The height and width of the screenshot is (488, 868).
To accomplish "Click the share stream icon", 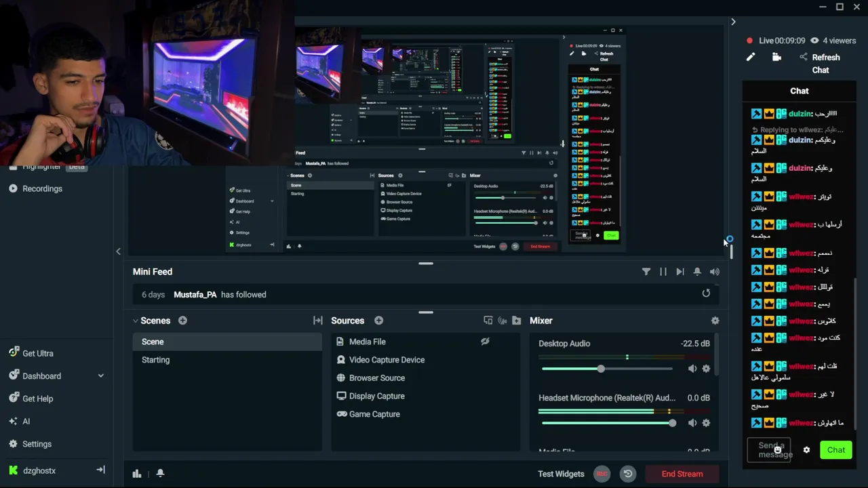I will pyautogui.click(x=804, y=58).
